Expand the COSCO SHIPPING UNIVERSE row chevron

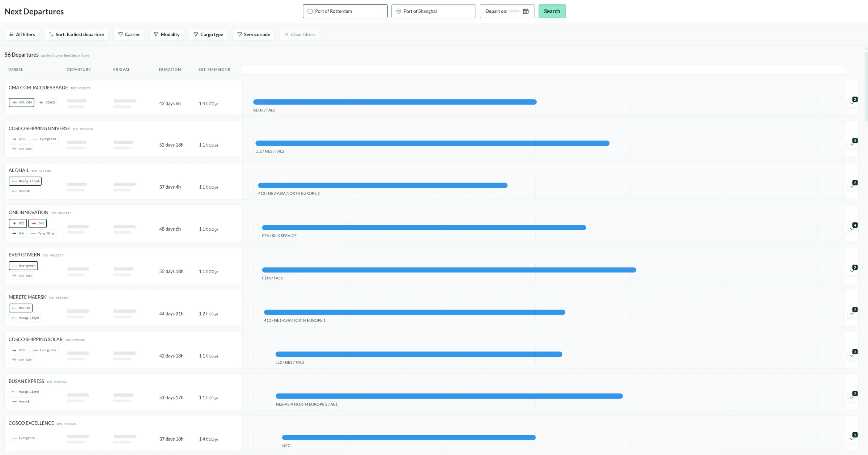[852, 144]
